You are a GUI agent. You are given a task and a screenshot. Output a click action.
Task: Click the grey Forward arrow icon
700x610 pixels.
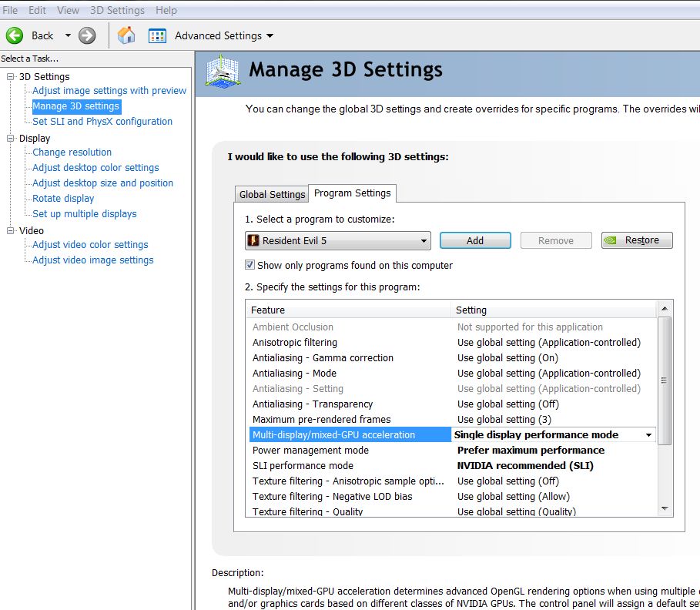(87, 35)
